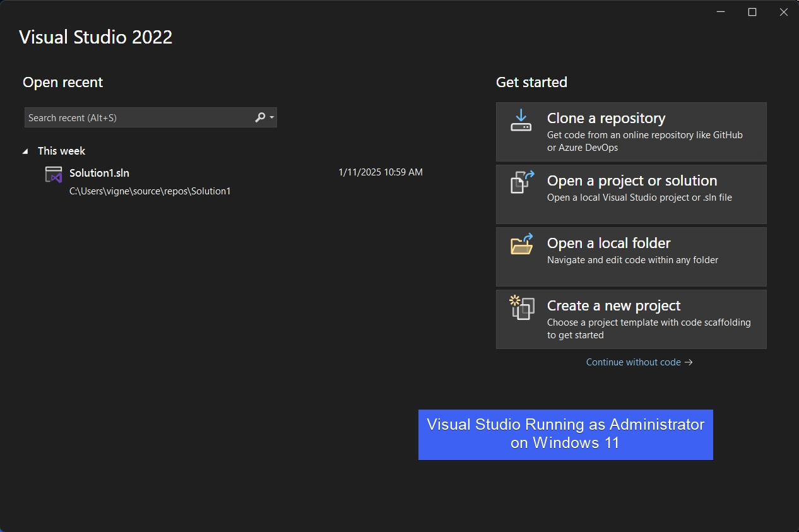
Task: Click the Visual Studio 2022 title
Action: [x=95, y=37]
